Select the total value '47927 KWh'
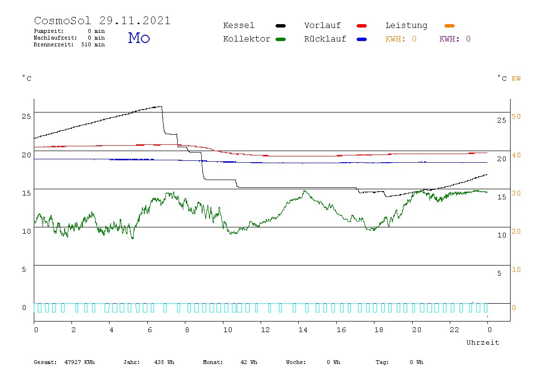Screen dimensions: 554x392 click(x=80, y=362)
